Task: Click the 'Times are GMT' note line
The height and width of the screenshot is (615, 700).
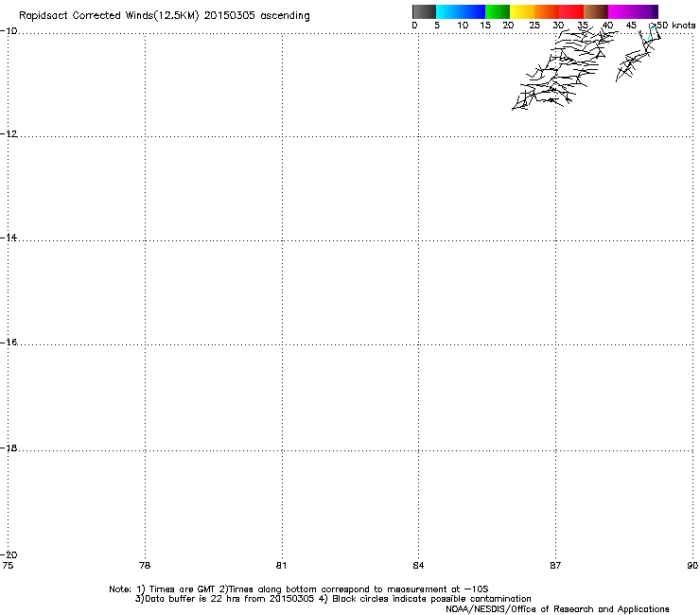Action: pyautogui.click(x=299, y=589)
